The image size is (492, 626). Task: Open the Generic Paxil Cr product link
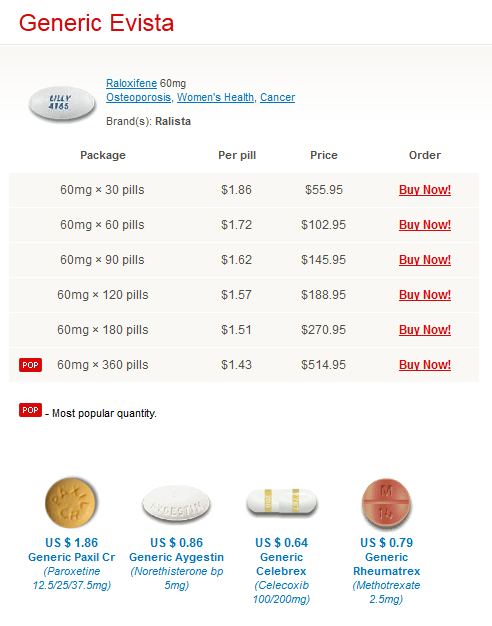click(71, 557)
